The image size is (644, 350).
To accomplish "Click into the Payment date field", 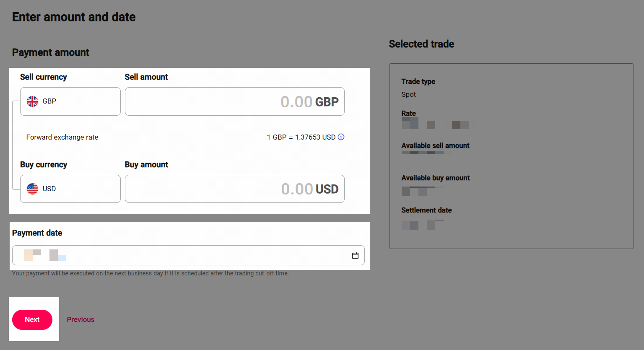I will pyautogui.click(x=180, y=255).
